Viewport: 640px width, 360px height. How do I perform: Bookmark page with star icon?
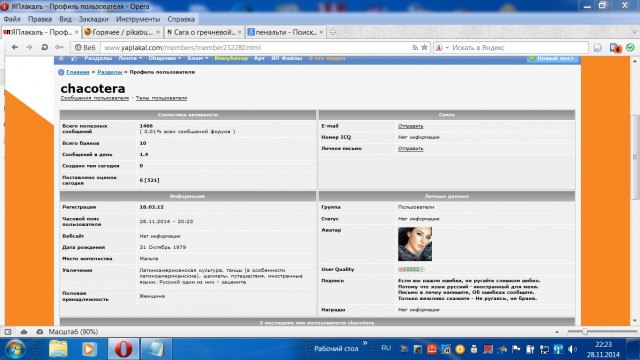pos(424,47)
